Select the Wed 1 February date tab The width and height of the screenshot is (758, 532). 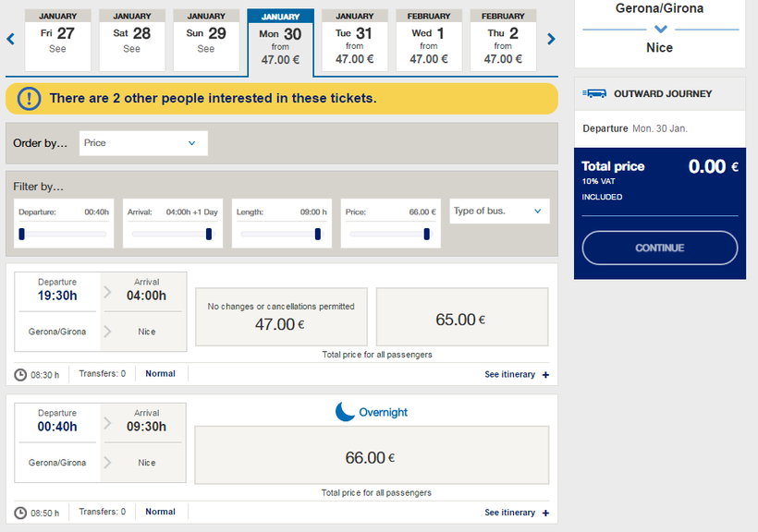pos(429,42)
